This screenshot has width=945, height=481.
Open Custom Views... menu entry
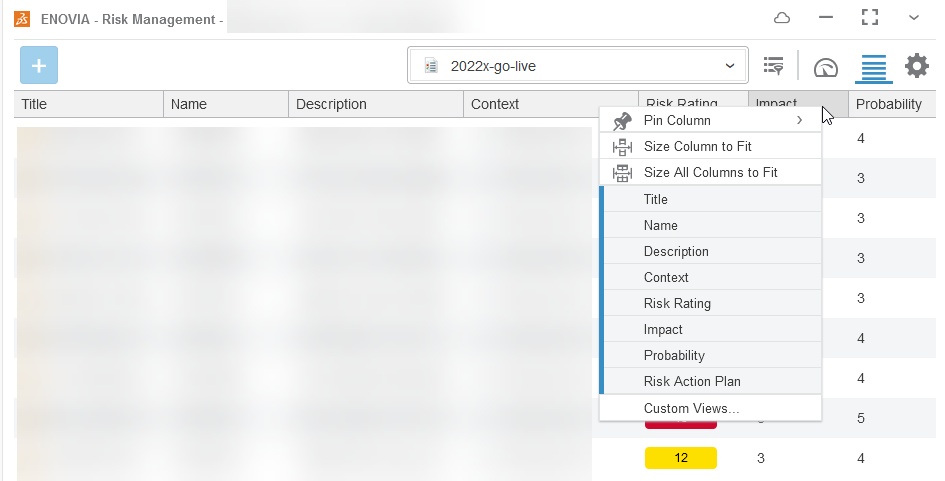point(711,407)
